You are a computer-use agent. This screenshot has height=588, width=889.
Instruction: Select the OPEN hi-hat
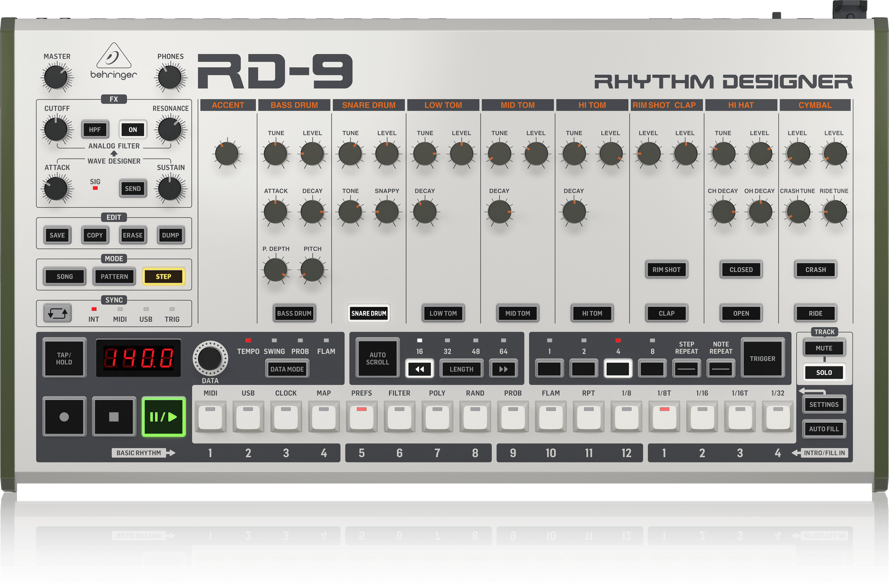(x=741, y=313)
